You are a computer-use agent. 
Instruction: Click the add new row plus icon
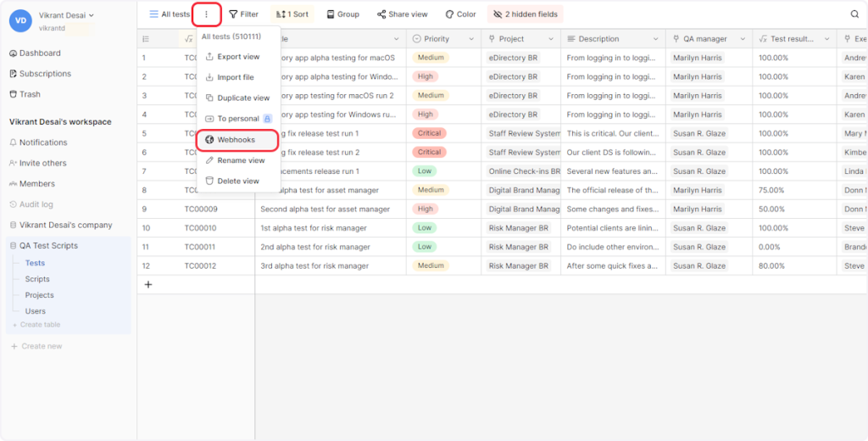point(148,285)
